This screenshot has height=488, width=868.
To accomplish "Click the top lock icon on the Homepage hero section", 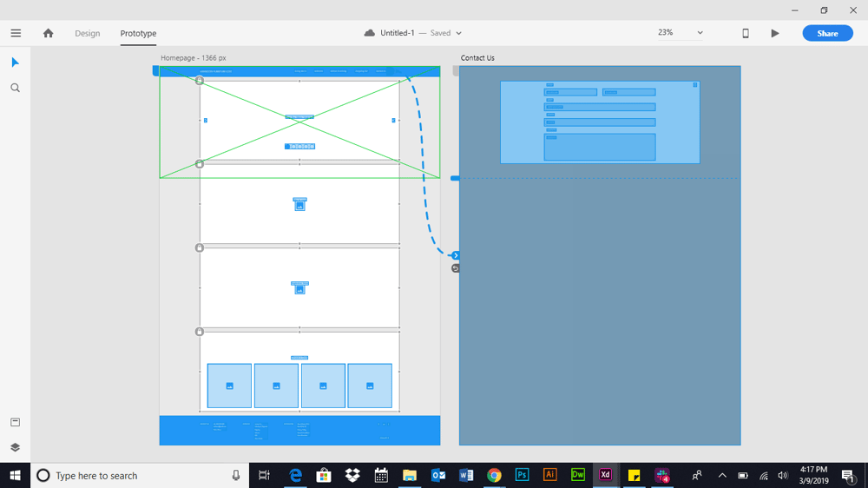I will point(200,80).
